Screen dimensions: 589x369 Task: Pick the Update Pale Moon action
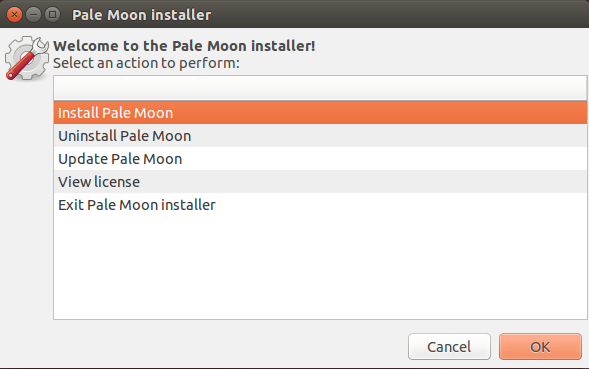pos(320,159)
